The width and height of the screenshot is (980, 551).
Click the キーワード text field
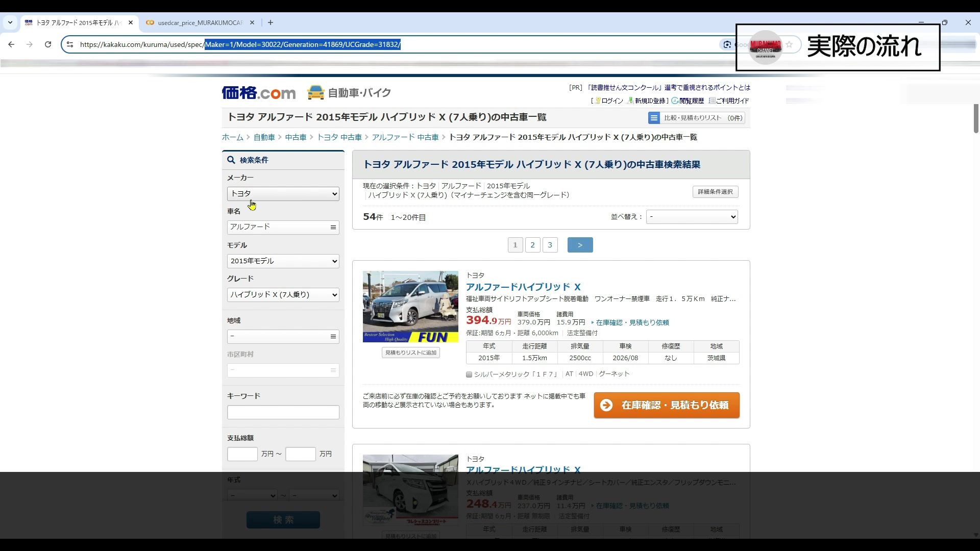click(283, 412)
